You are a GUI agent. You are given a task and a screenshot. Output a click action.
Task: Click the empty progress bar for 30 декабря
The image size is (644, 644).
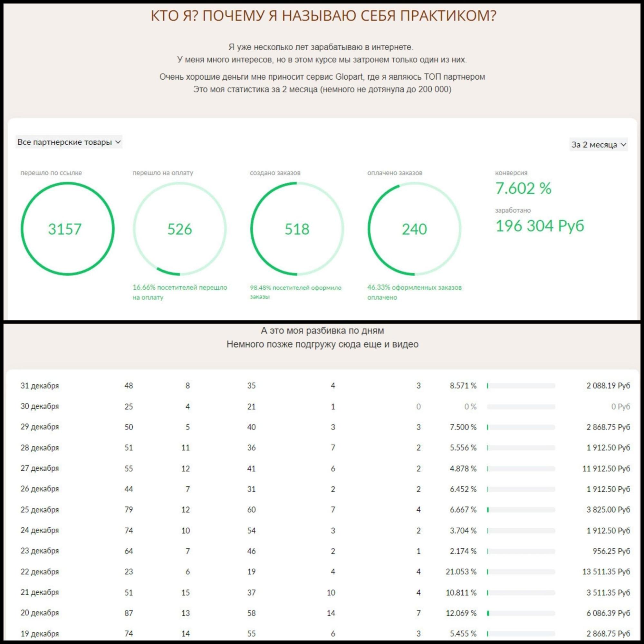521,407
